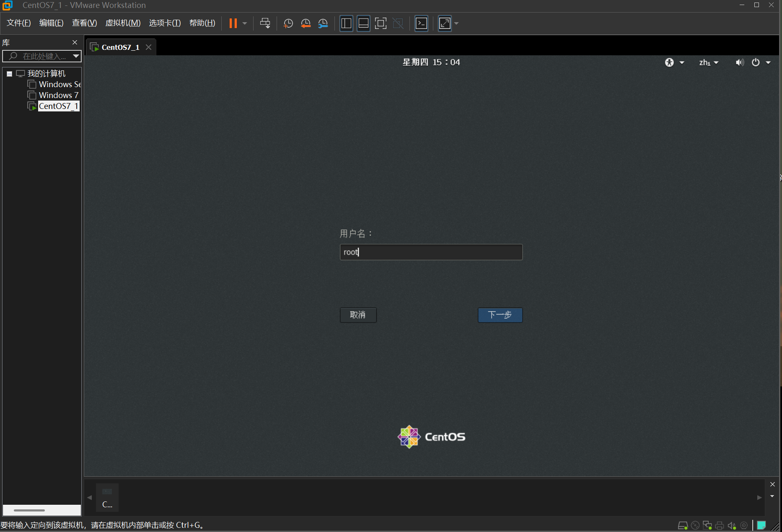Close the CentOS7_1 tab

148,47
